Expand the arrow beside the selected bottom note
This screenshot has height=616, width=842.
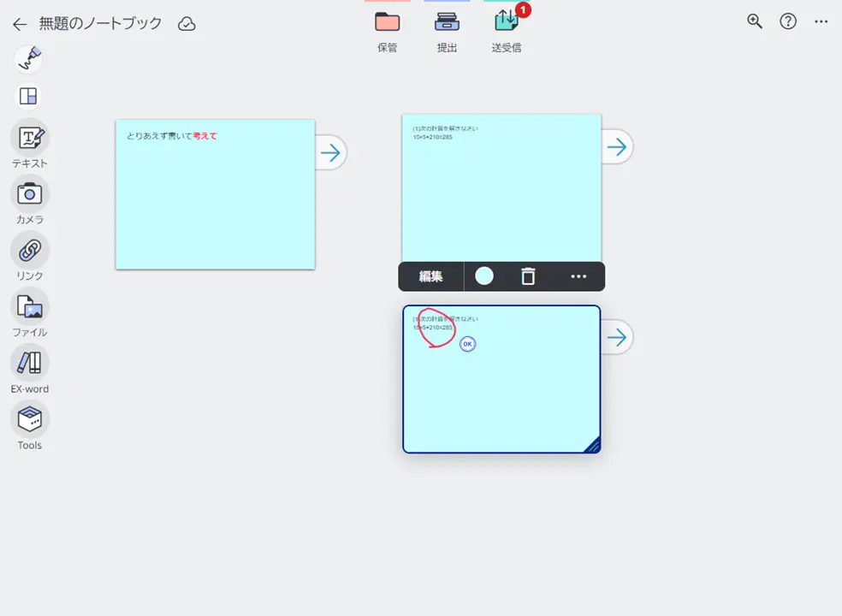pyautogui.click(x=616, y=337)
